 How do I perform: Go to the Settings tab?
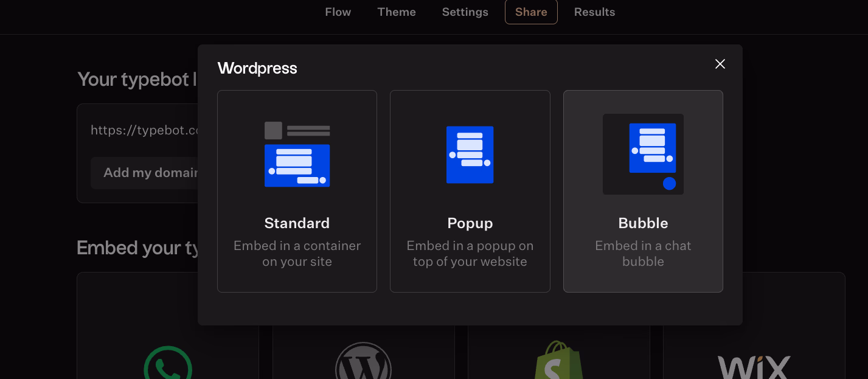(x=465, y=12)
